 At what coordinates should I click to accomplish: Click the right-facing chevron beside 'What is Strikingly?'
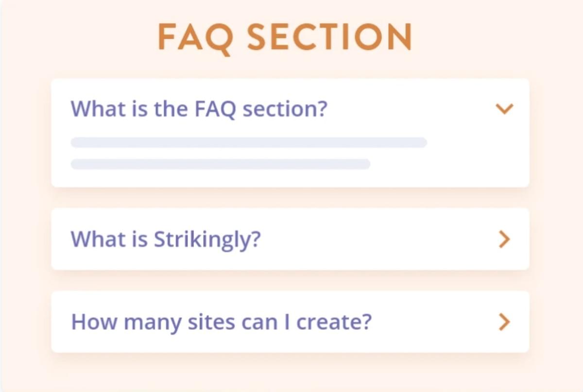(x=505, y=239)
